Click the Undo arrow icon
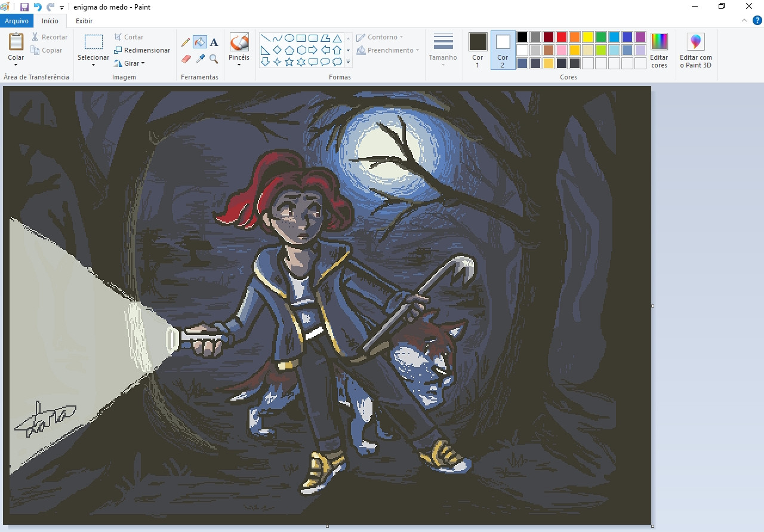Viewport: 764px width, 532px height. 38,7
